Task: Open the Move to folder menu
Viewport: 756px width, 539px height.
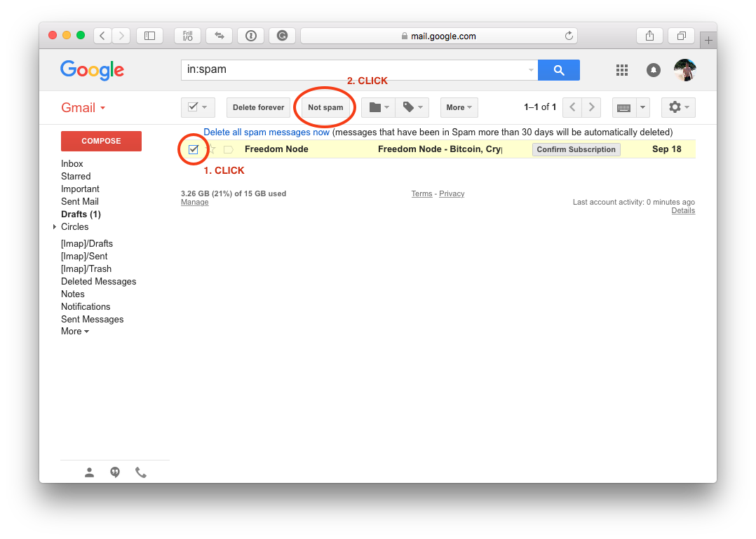Action: coord(379,107)
